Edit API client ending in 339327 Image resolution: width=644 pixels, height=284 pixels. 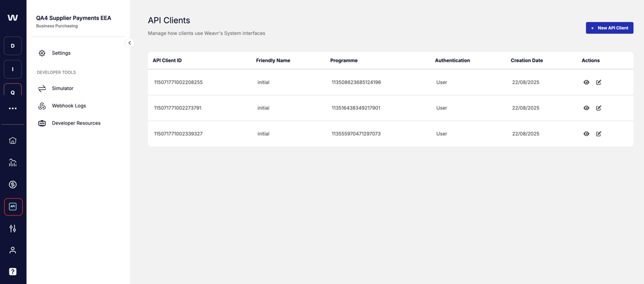tap(599, 134)
